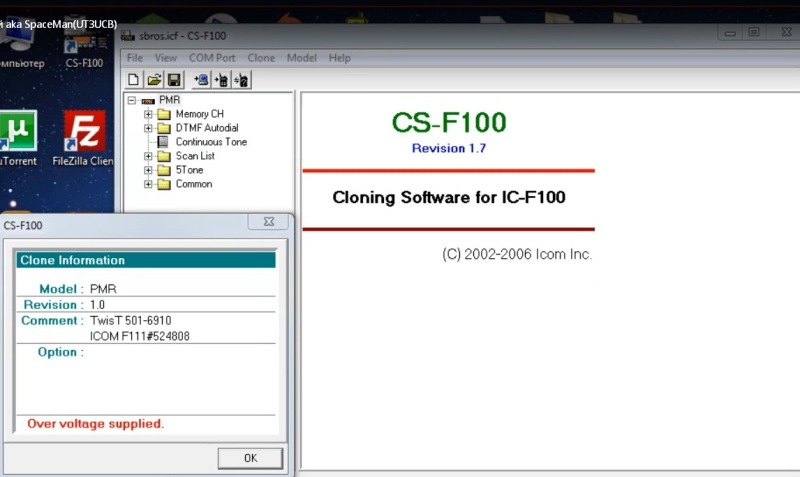Click the 'Option :' label in dialog

[61, 352]
